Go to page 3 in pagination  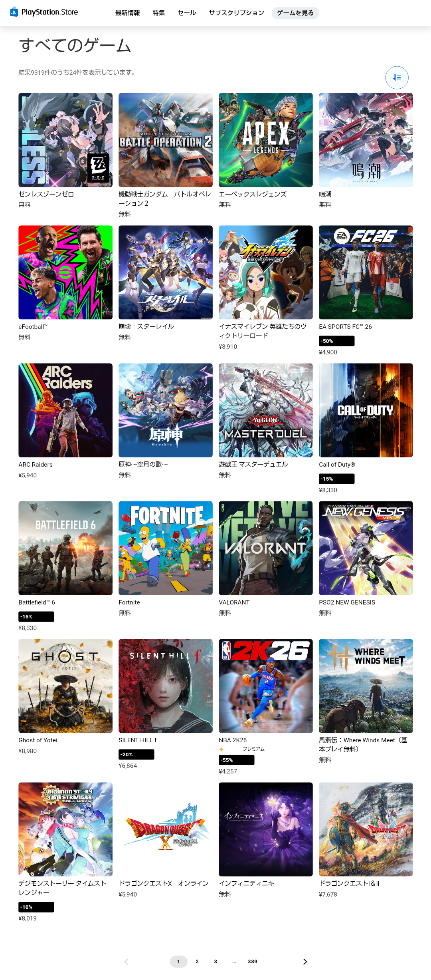click(x=215, y=962)
